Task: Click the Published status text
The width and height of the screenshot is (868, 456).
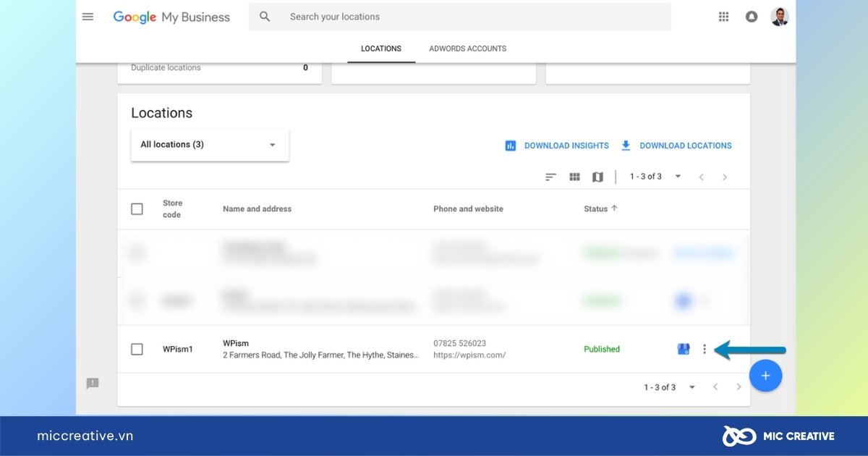Action: tap(602, 350)
